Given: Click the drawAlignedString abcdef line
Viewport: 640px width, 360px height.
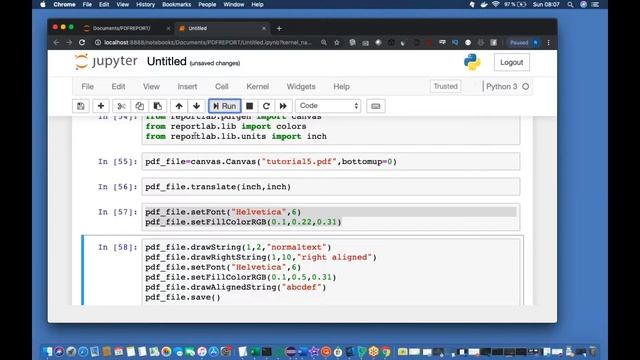Looking at the screenshot, I should point(236,287).
